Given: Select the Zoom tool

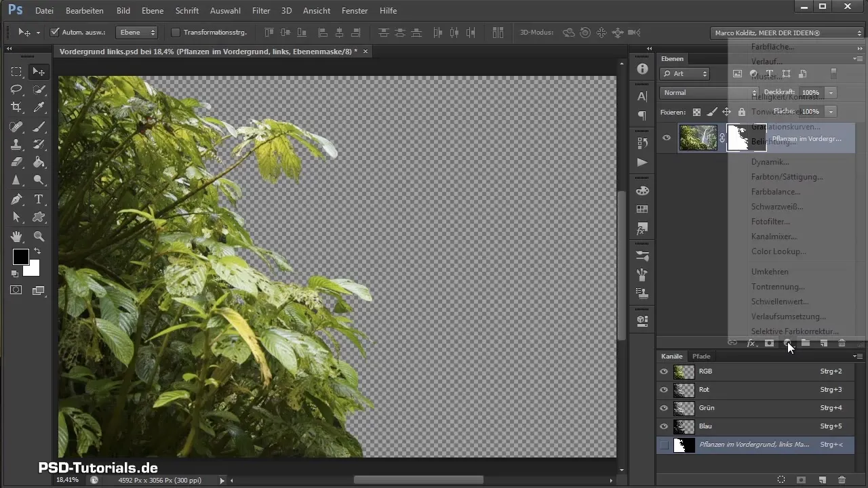Looking at the screenshot, I should pyautogui.click(x=39, y=237).
